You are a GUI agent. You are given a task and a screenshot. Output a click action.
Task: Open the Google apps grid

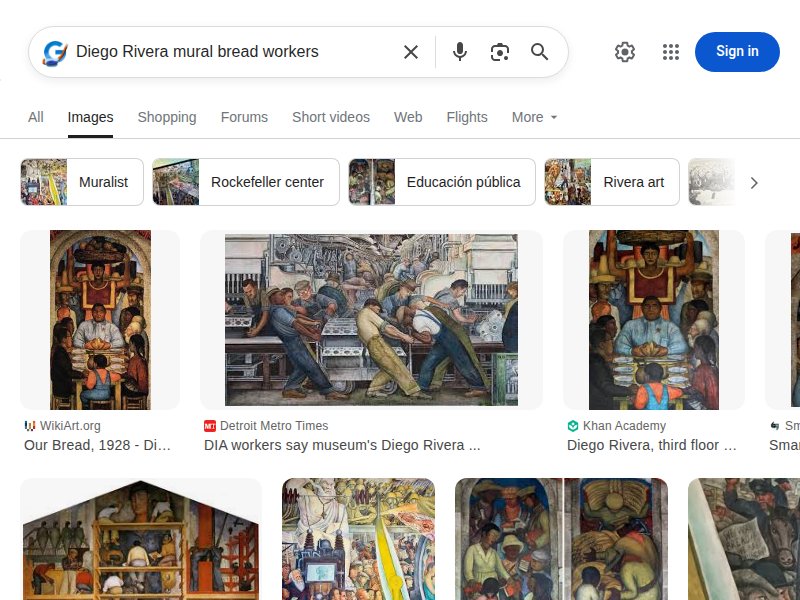tap(670, 51)
